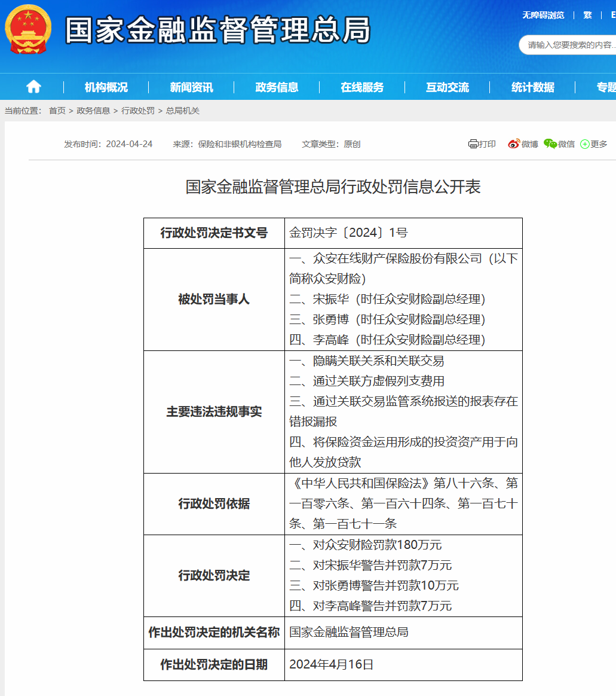
Task: Click 政务信息 in the breadcrumb
Action: click(93, 111)
